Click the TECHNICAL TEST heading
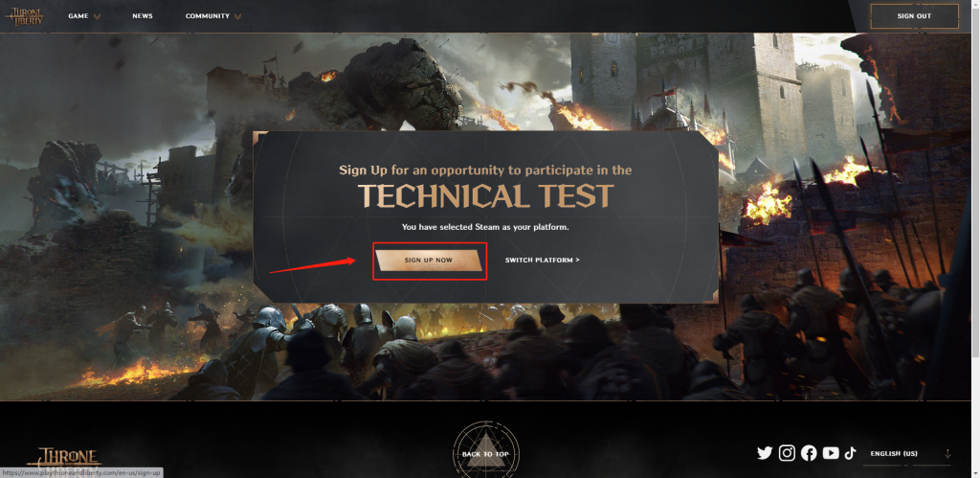 [x=485, y=196]
